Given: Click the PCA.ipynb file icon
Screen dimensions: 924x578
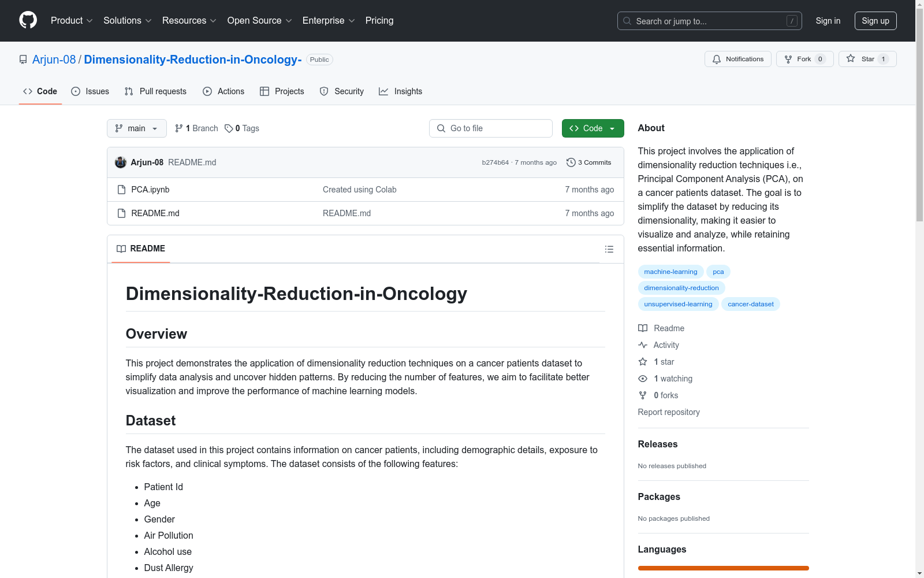Looking at the screenshot, I should pos(121,190).
